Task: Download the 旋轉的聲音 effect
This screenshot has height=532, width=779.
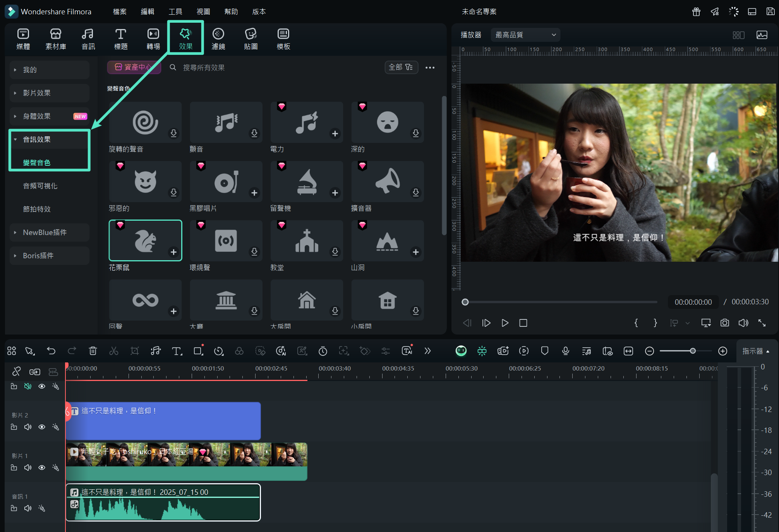Action: [x=173, y=133]
